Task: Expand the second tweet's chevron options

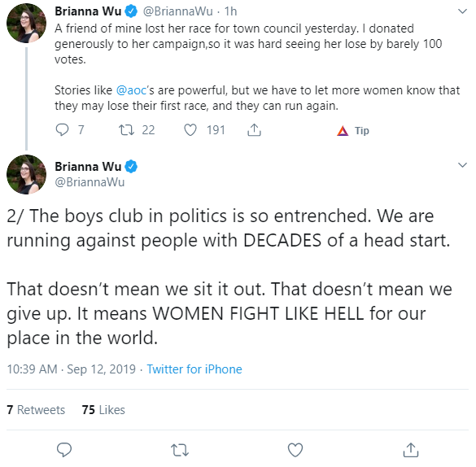Action: coord(462,165)
